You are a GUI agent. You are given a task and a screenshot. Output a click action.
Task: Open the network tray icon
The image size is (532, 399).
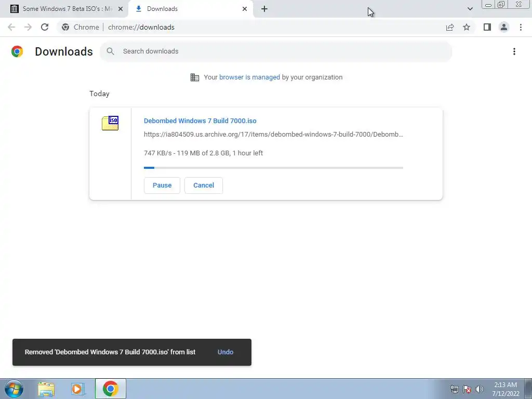[x=454, y=389]
